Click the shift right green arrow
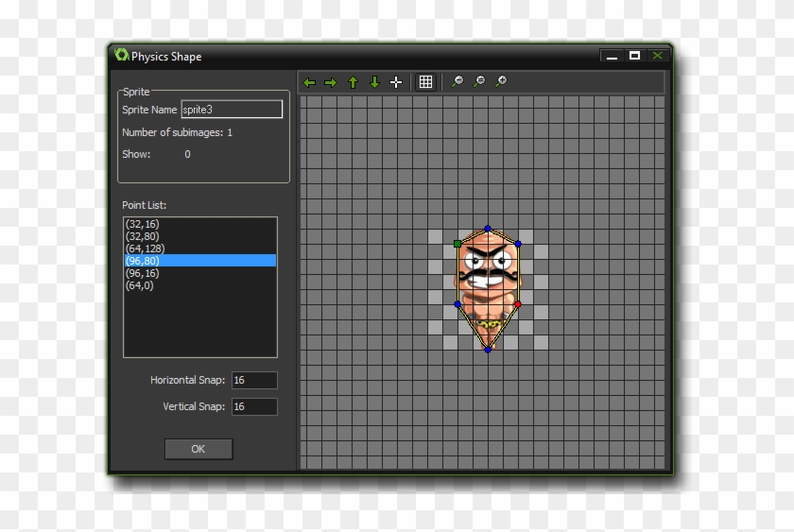794x532 pixels. click(331, 82)
